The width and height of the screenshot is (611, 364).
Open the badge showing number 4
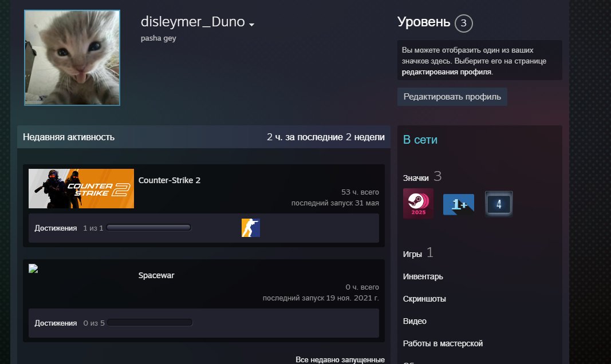(499, 204)
